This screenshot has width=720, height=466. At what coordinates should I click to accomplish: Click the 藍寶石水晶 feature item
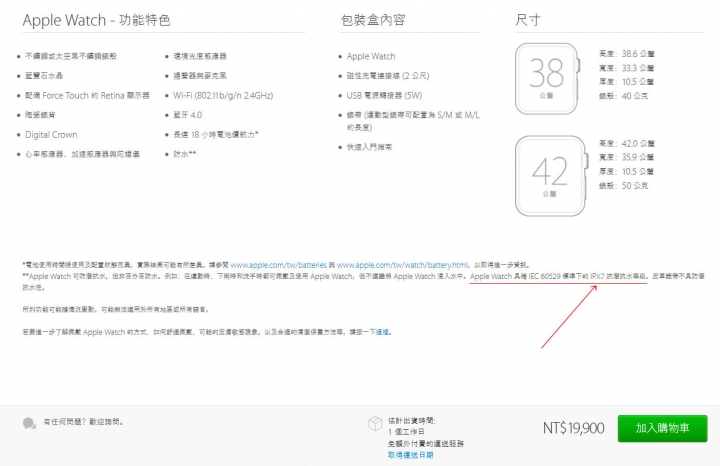coord(44,76)
